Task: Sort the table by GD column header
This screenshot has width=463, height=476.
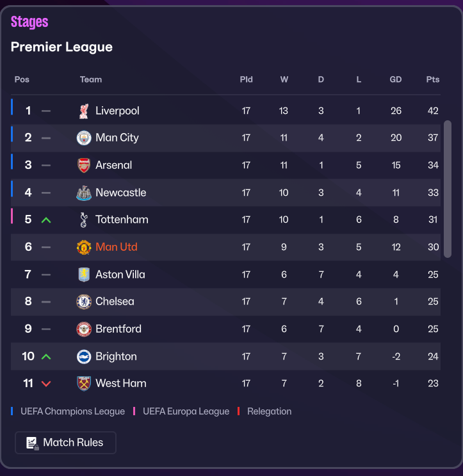Action: pos(396,80)
